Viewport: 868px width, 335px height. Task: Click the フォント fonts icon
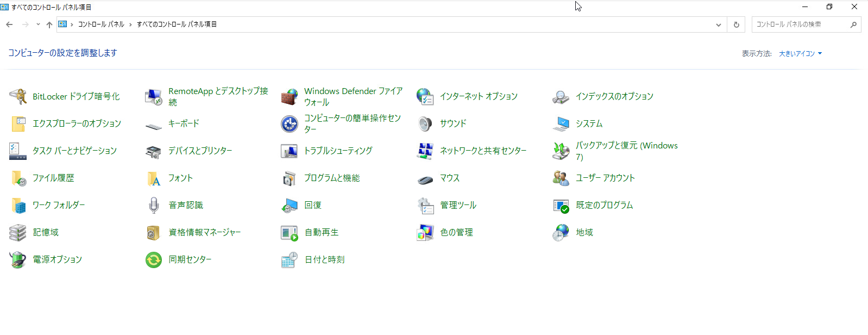pyautogui.click(x=154, y=178)
